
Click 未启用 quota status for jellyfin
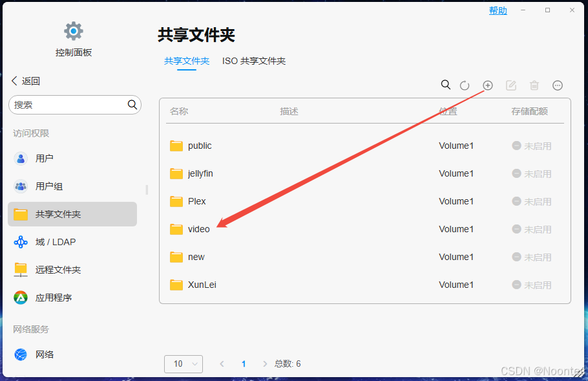point(532,174)
